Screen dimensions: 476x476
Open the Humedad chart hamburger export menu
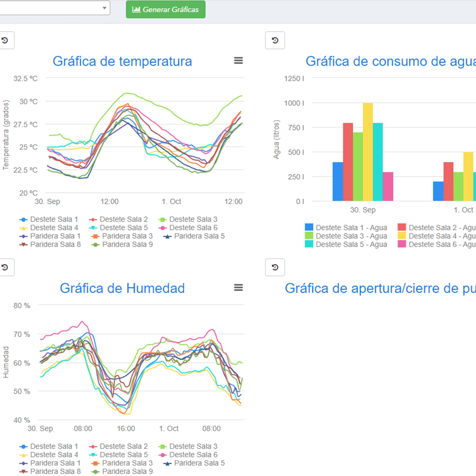pyautogui.click(x=238, y=288)
